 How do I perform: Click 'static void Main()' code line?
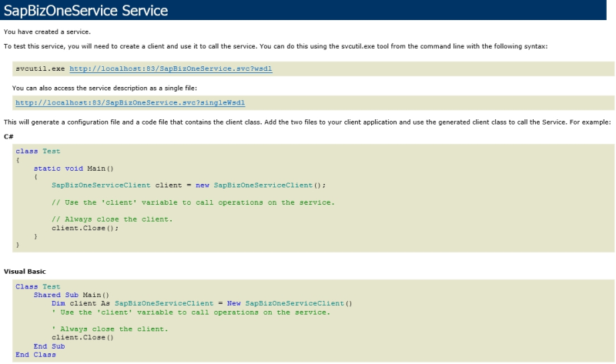tap(73, 169)
